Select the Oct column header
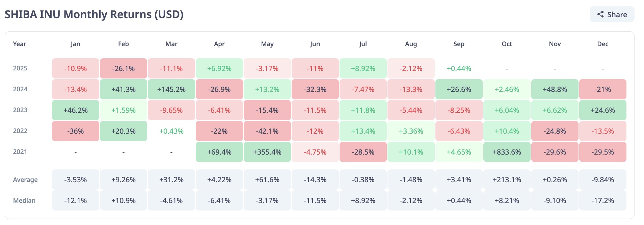Screen dimensions: 644x225 (x=507, y=44)
